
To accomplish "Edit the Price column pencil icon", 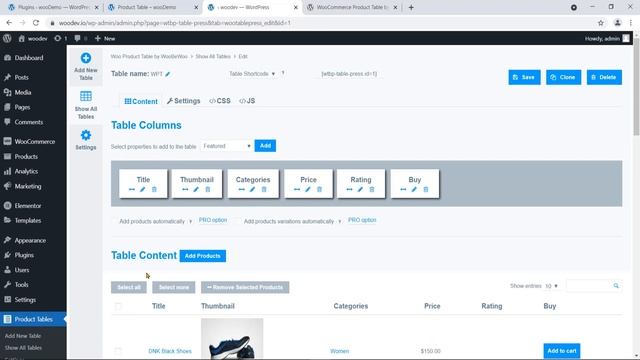I will (308, 189).
